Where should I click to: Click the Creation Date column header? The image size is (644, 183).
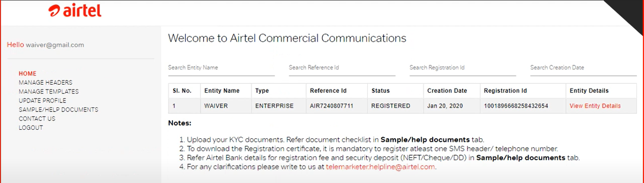(x=447, y=91)
